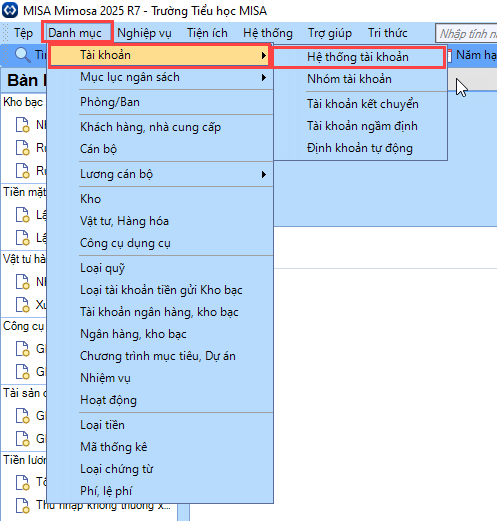497x521 pixels.
Task: Click the Công cụ sidebar group
Action: click(x=23, y=326)
